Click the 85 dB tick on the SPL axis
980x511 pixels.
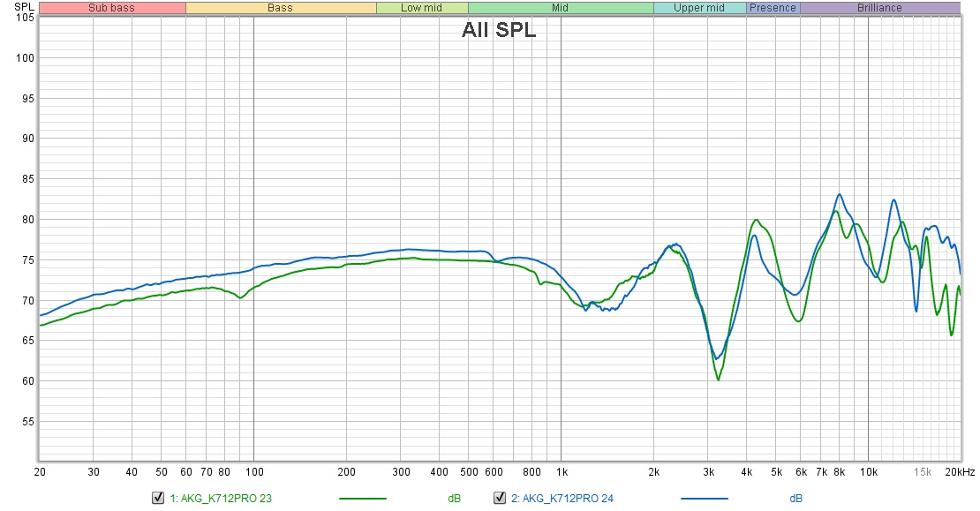[27, 179]
